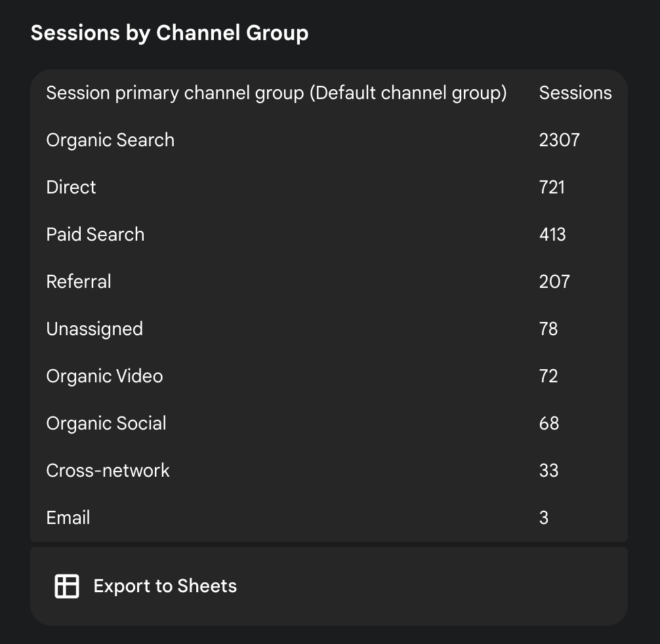Select the Paid Search row

tap(94, 234)
